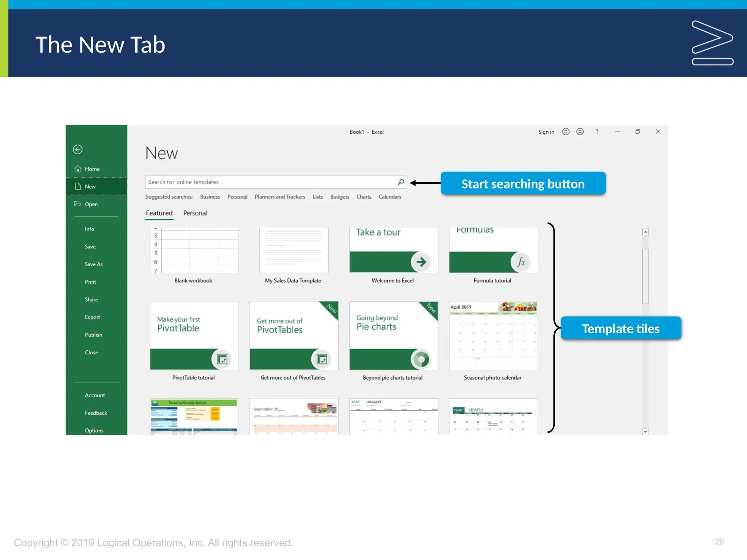Select the Seasonal photo calendar tile
The height and width of the screenshot is (560, 747).
coord(493,341)
